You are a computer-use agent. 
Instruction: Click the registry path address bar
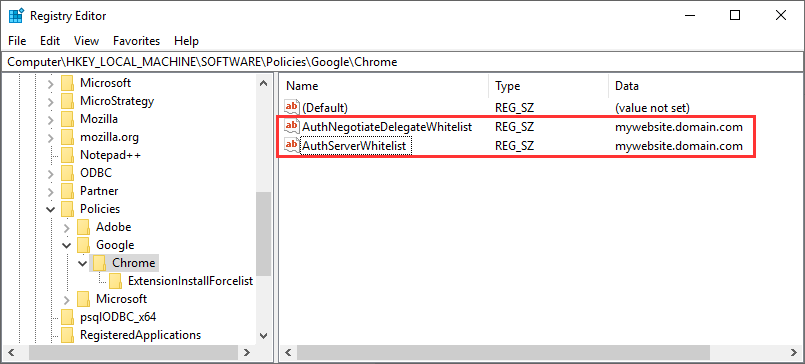point(402,62)
